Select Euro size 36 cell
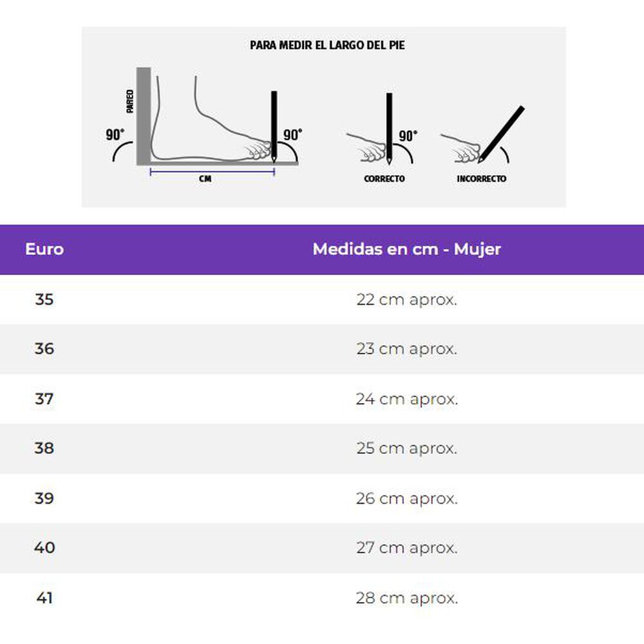This screenshot has height=644, width=644. click(x=44, y=349)
